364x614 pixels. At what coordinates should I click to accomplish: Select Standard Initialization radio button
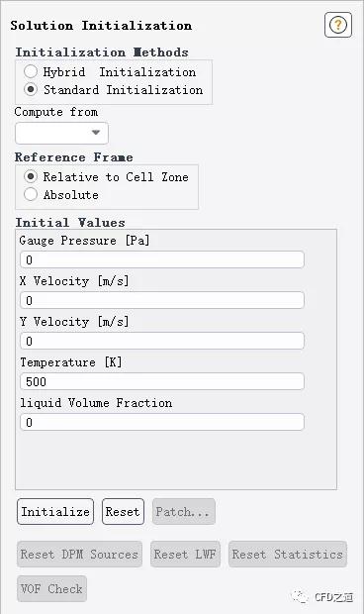31,90
